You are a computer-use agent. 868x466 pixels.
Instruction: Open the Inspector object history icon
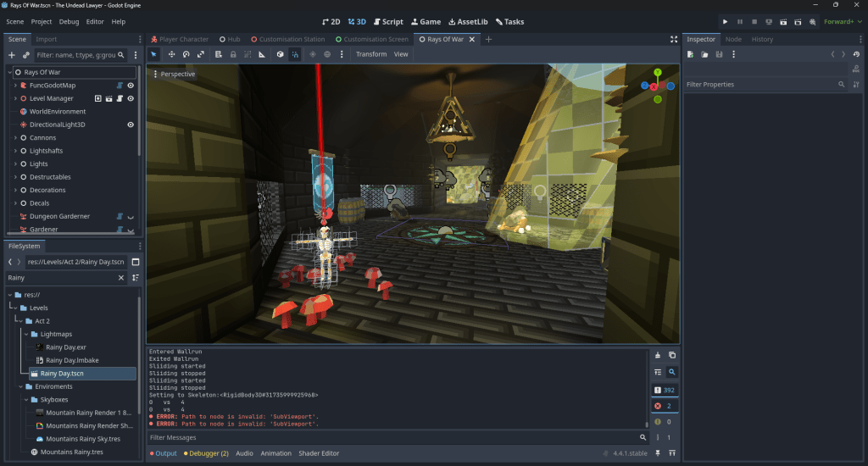pyautogui.click(x=855, y=54)
